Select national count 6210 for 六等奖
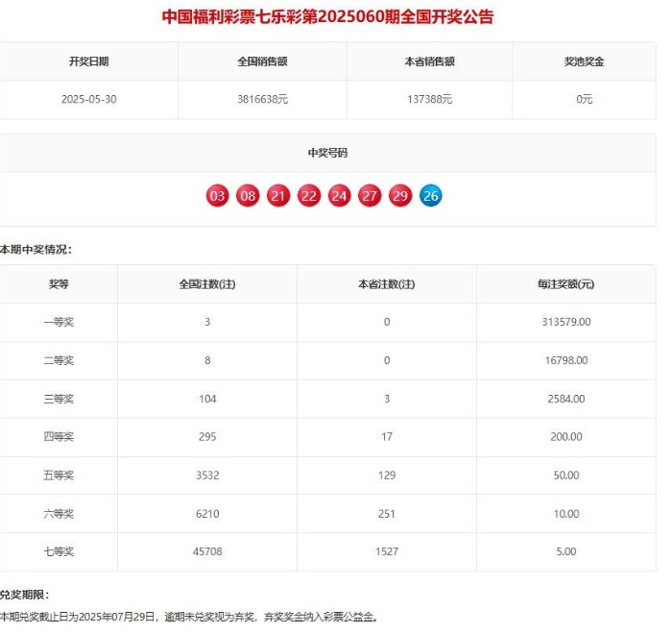672x634 pixels. pos(207,514)
